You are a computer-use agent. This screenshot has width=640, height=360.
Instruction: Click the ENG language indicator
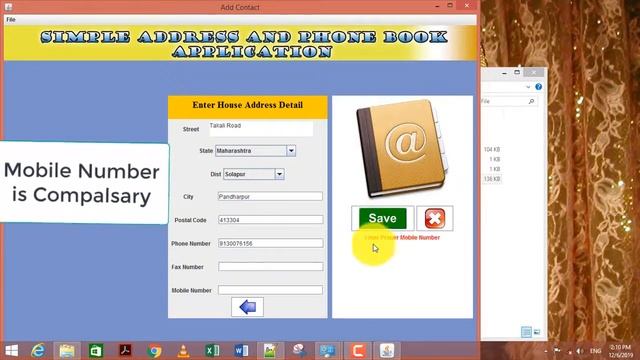pyautogui.click(x=596, y=351)
